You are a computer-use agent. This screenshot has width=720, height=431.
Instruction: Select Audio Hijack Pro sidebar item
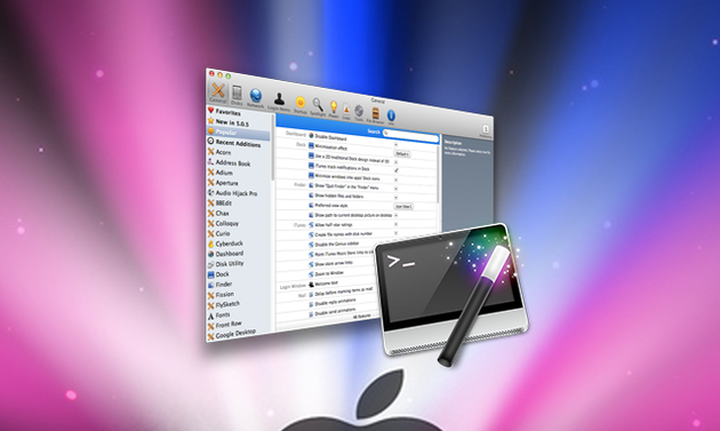[232, 193]
